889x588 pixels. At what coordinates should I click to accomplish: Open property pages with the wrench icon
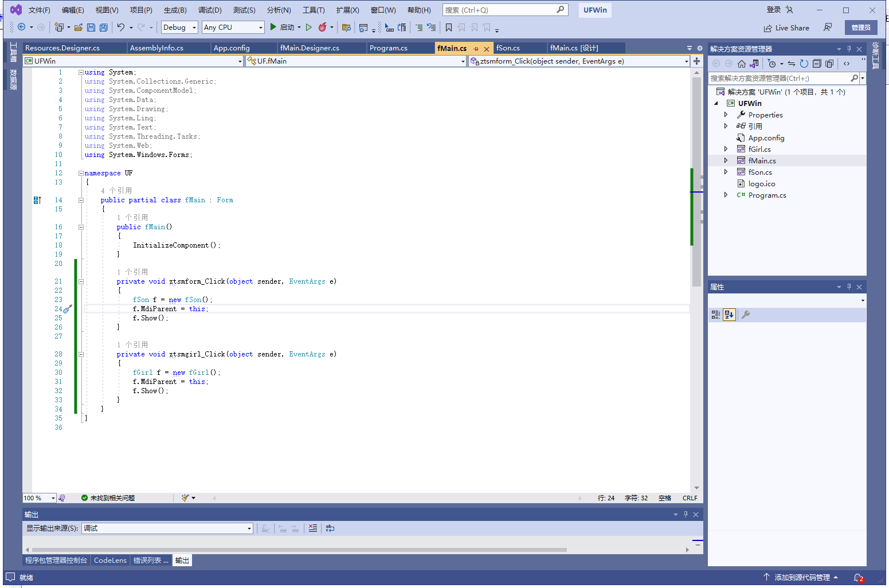(x=746, y=314)
